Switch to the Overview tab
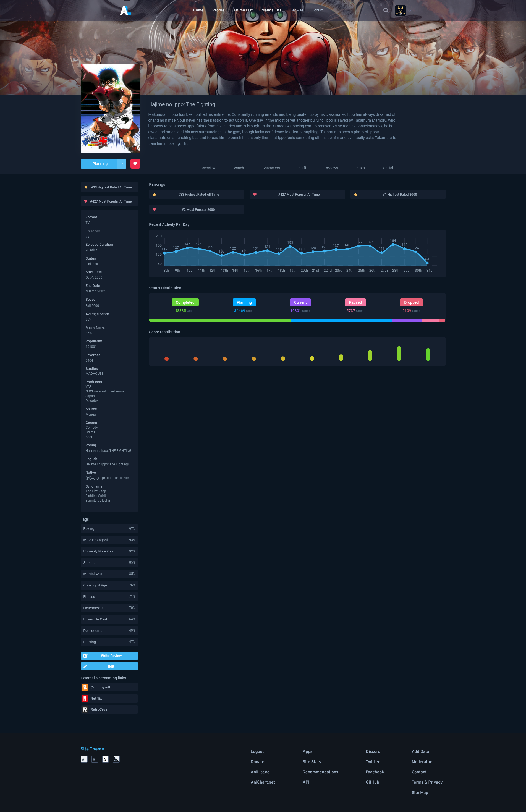The image size is (526, 812). pyautogui.click(x=208, y=168)
